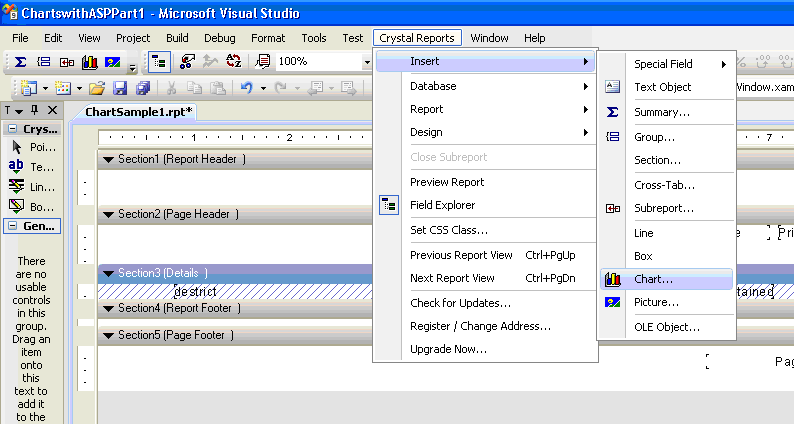Collapse Section1 Report Header triangle
This screenshot has height=425, width=794.
tap(108, 160)
